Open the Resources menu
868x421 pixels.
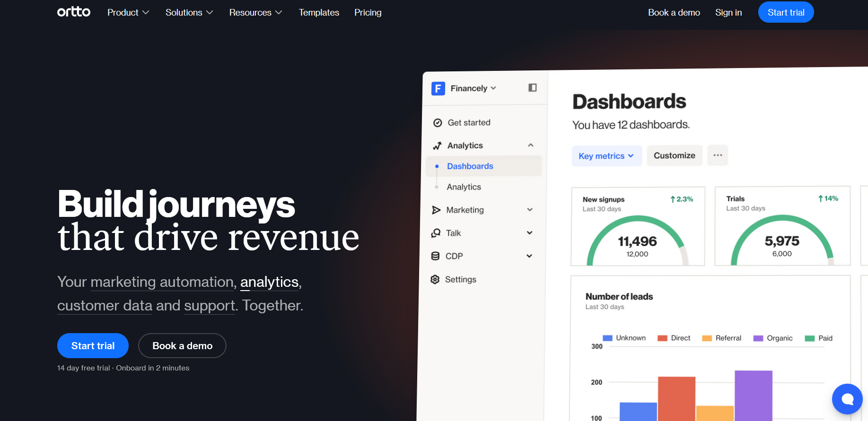(x=255, y=13)
